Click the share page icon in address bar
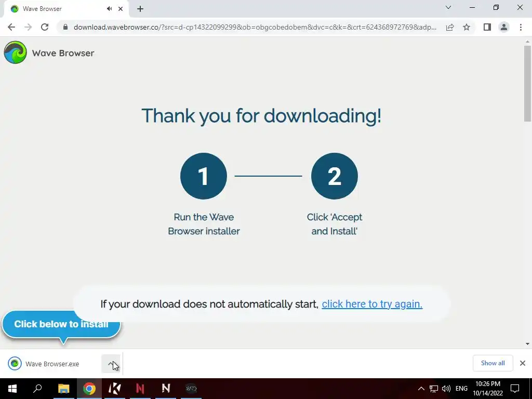The width and height of the screenshot is (532, 399). point(450,27)
